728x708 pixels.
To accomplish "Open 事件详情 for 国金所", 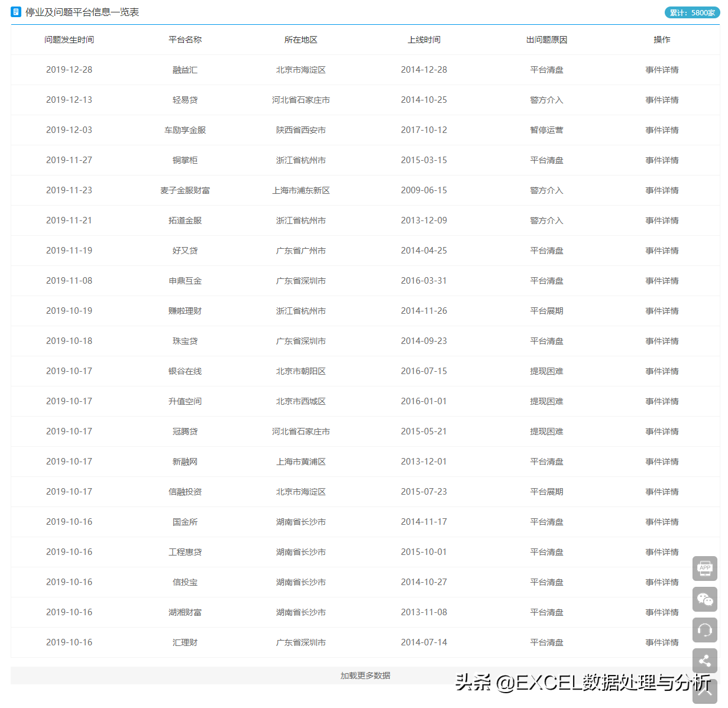I will tap(662, 522).
